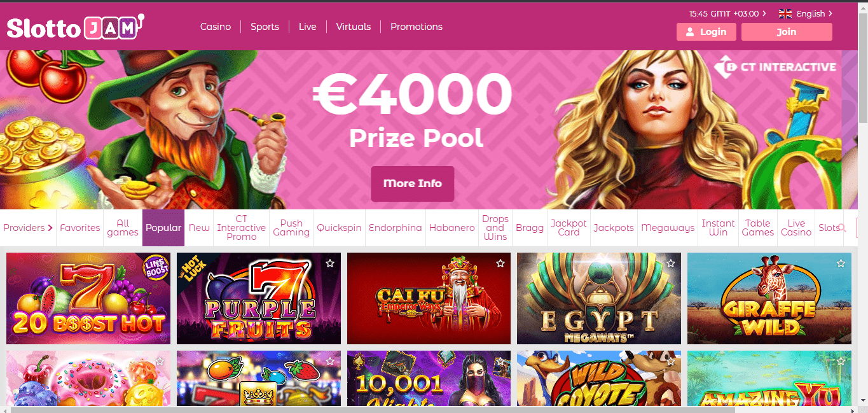Mark Egypt Megaways as favorite star
Image resolution: width=868 pixels, height=413 pixels.
pos(671,263)
